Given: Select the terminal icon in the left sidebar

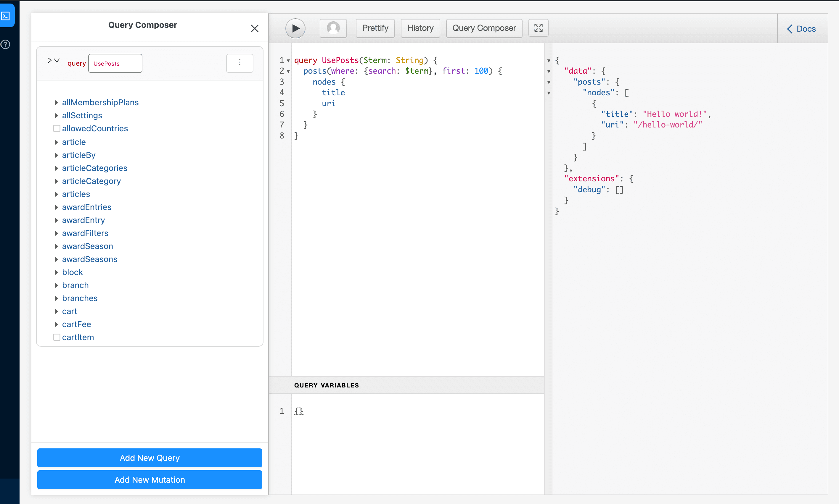Looking at the screenshot, I should [7, 15].
